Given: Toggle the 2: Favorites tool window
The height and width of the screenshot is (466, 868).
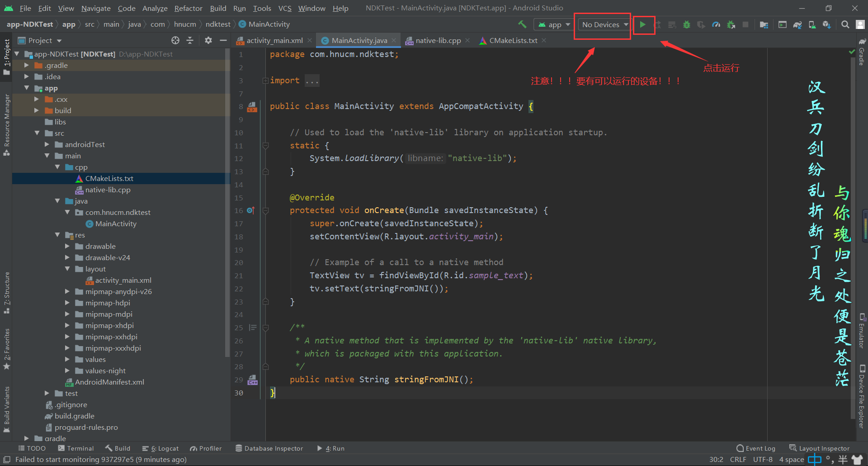Looking at the screenshot, I should click(x=6, y=349).
